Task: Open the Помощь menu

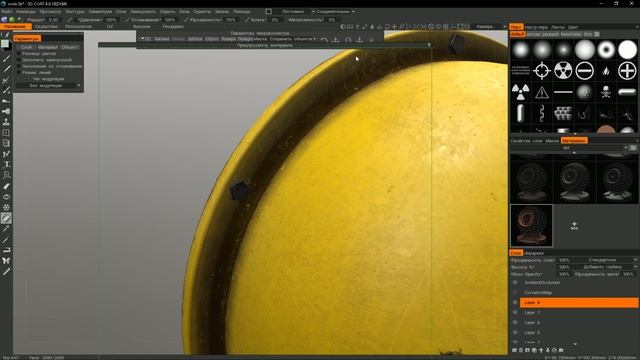Action: 242,11
